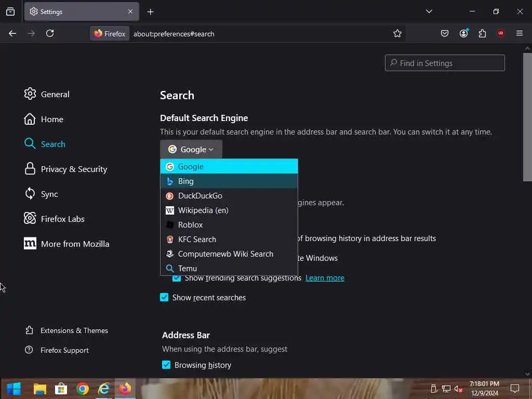
Task: Open Firefox Support link
Action: [x=57, y=350]
